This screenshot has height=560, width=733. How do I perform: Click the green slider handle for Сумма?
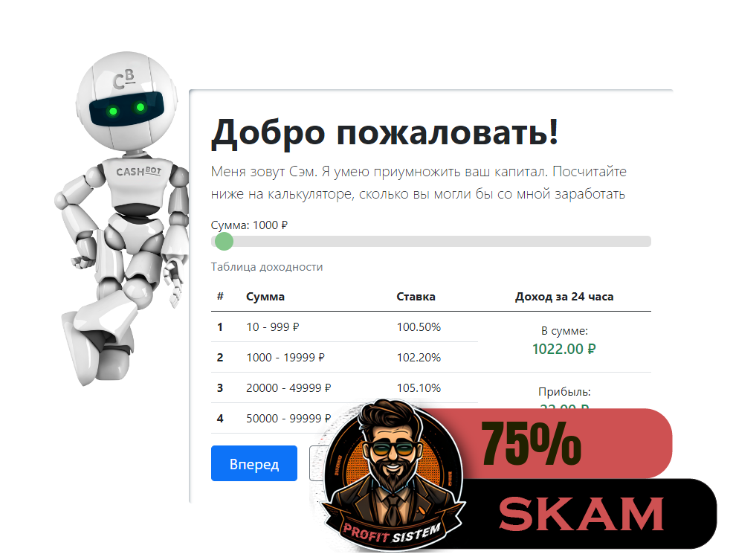224,242
